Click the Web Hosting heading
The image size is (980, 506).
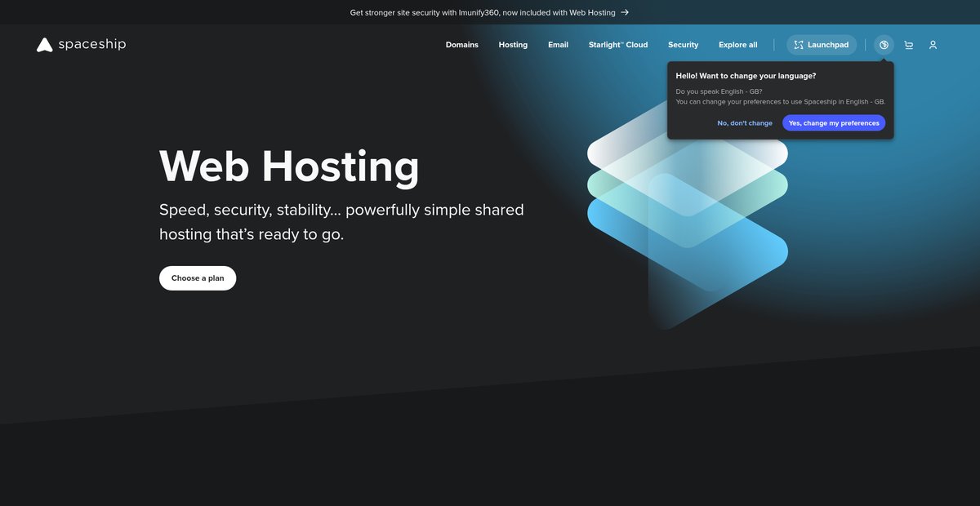point(289,166)
